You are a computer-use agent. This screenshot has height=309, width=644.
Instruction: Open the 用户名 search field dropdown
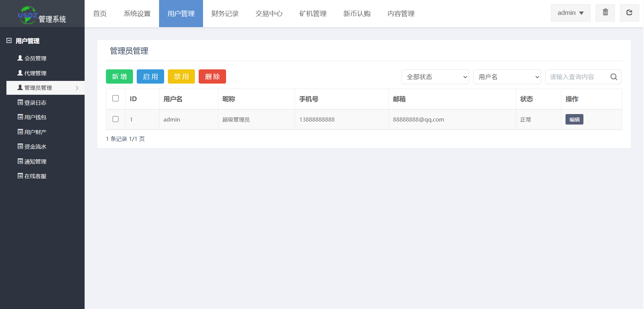(507, 77)
